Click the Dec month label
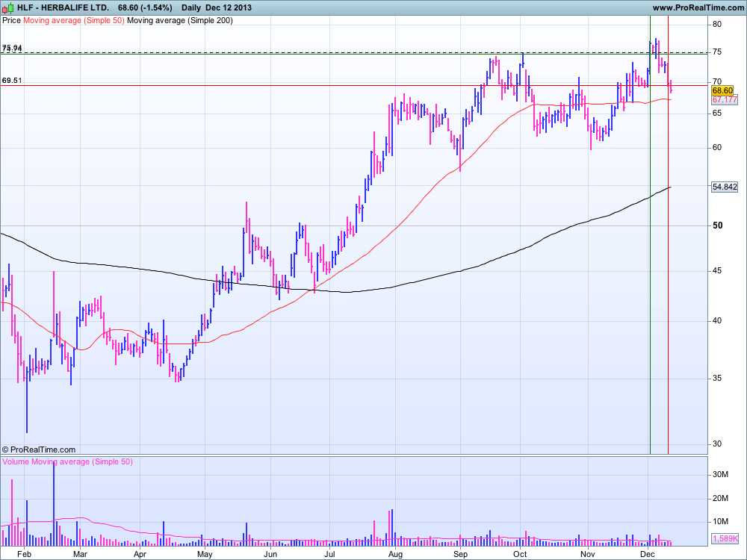 coord(648,554)
